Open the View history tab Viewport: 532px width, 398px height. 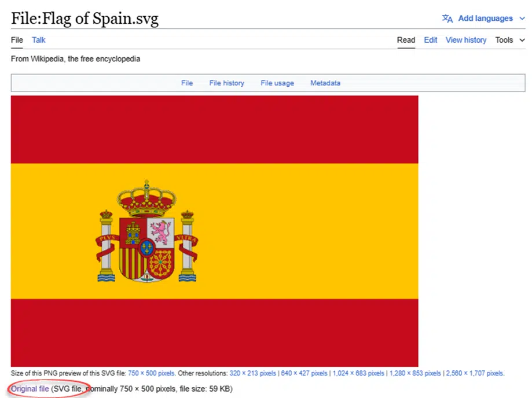[x=466, y=40]
